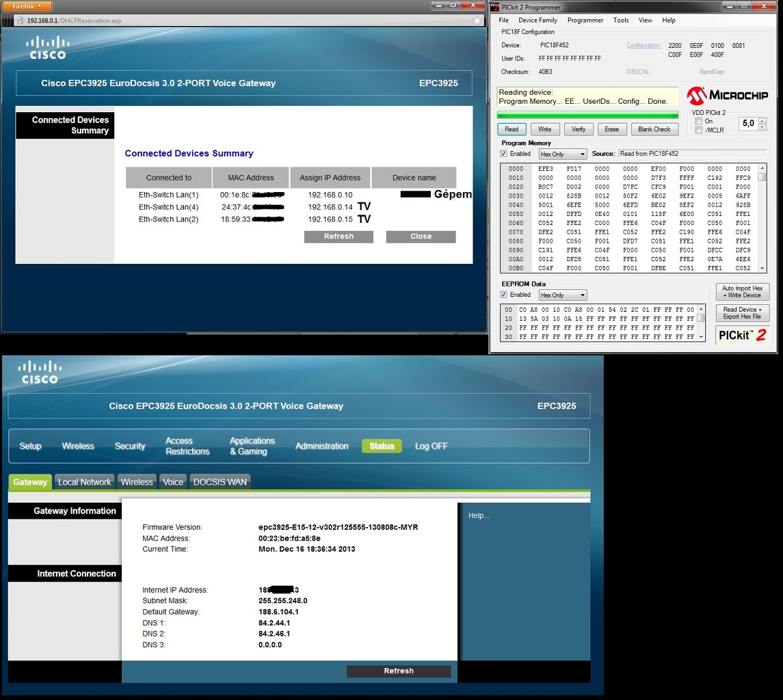Toggle the EEPROM Data Enabled checkbox

pos(503,295)
